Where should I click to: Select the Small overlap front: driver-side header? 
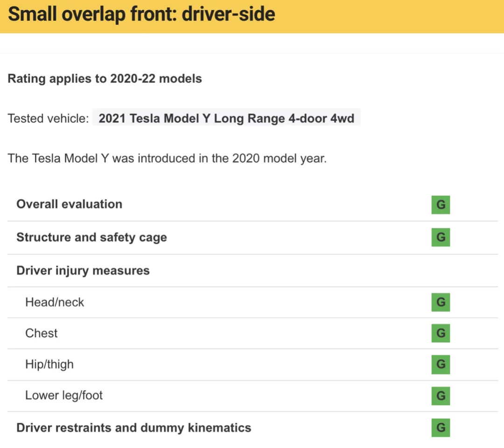pos(141,14)
